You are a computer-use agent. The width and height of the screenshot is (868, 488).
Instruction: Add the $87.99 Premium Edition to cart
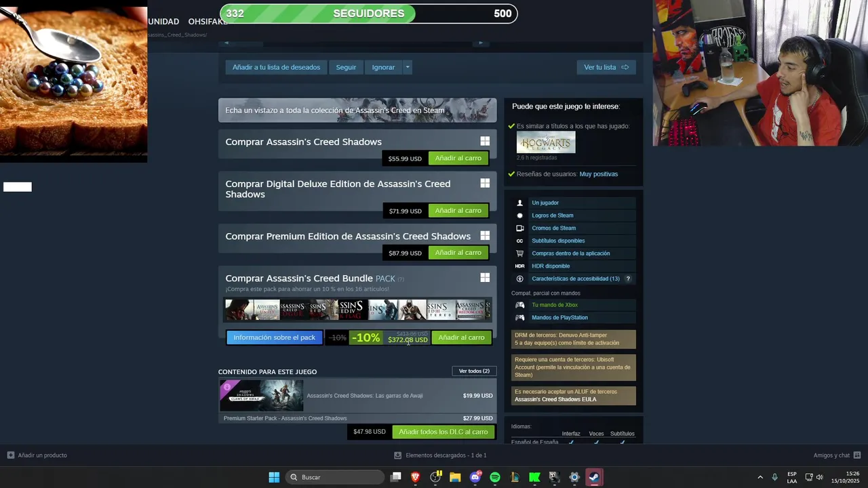(458, 253)
